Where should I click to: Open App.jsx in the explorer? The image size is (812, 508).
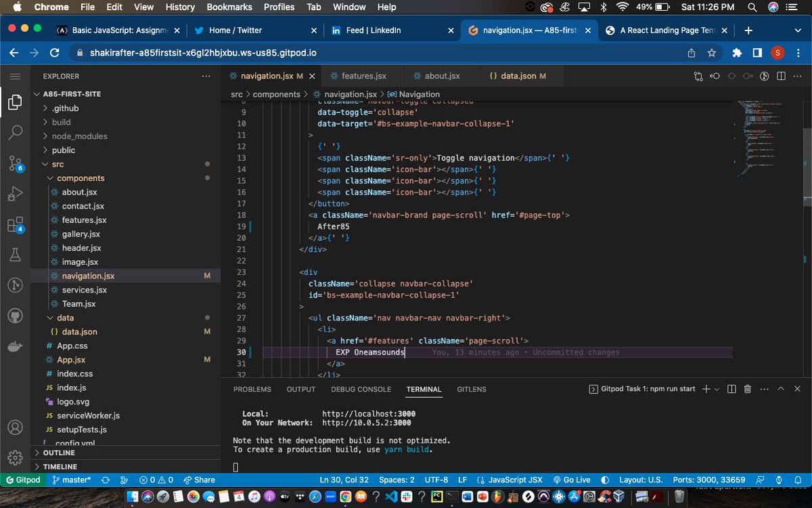click(x=71, y=360)
